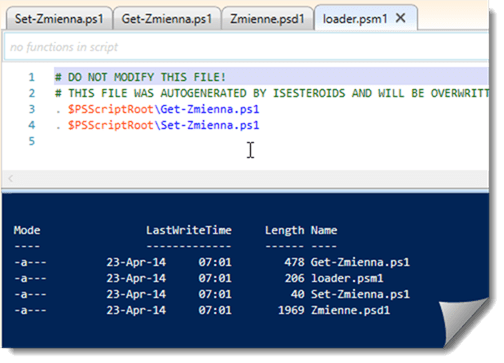Click $PSScriptRoot\Set-Zmienna.ps1 in editor line 4
The image size is (504, 363).
tap(164, 125)
